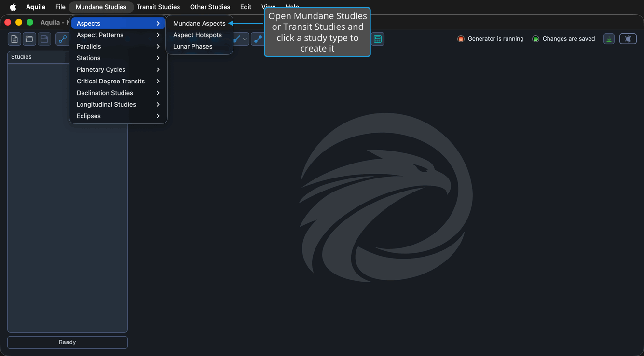Image resolution: width=644 pixels, height=356 pixels.
Task: Click the green download arrow icon
Action: pos(609,39)
